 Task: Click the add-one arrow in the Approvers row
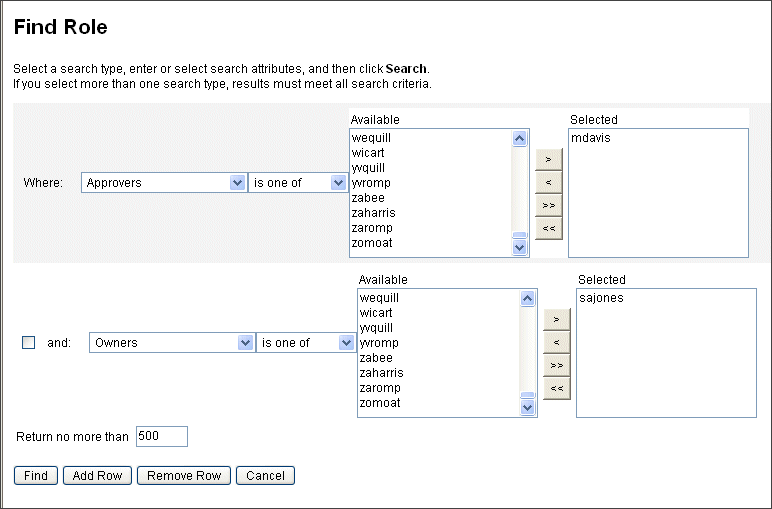tap(548, 160)
